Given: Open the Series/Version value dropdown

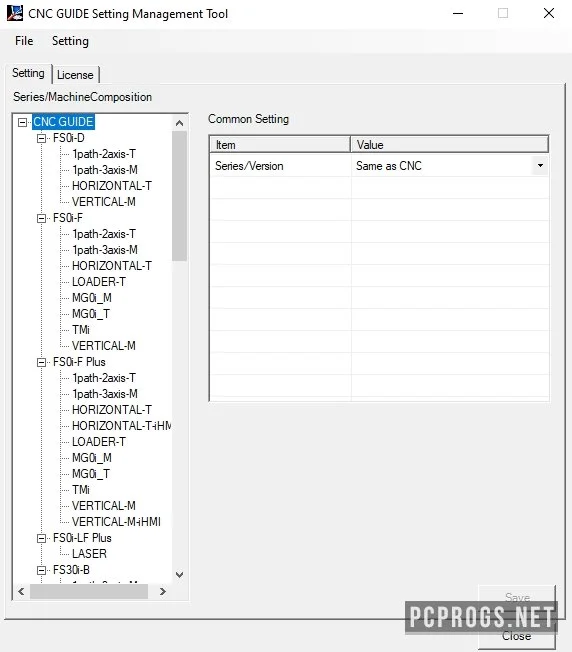Looking at the screenshot, I should (540, 165).
